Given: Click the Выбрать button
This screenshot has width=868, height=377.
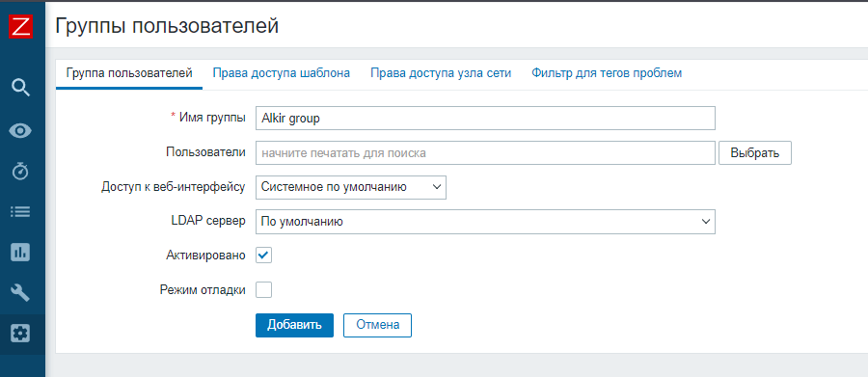Looking at the screenshot, I should 755,152.
